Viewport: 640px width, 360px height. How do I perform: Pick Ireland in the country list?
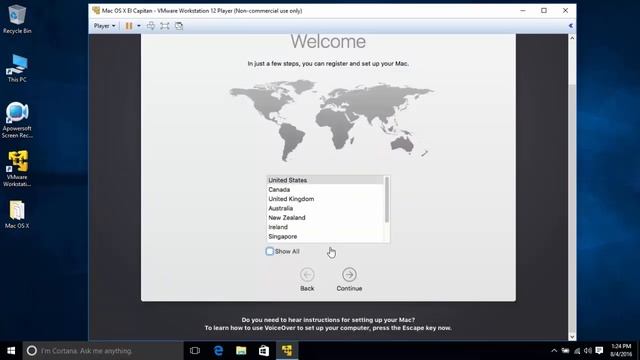point(325,227)
